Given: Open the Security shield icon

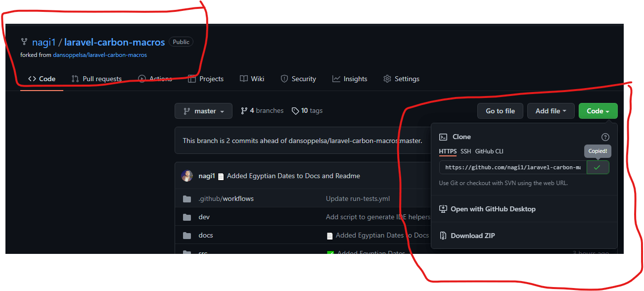Looking at the screenshot, I should coord(284,78).
